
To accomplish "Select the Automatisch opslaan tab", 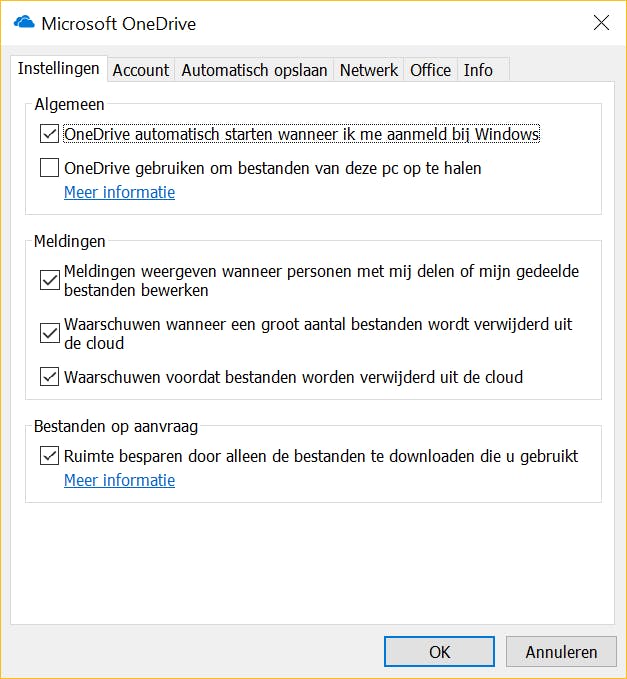I will [x=254, y=70].
